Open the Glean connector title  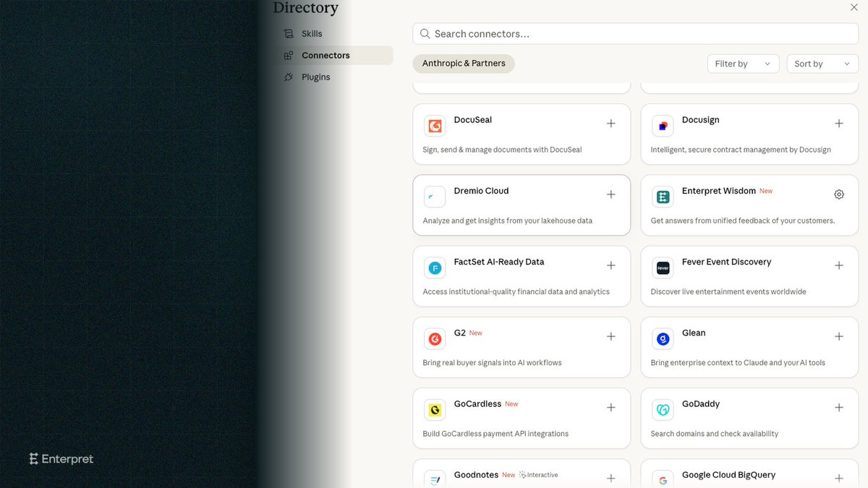(x=694, y=333)
